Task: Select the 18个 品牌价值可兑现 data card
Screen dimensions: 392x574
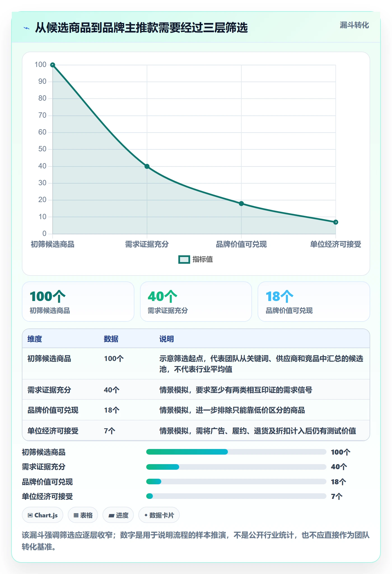Action: (314, 302)
